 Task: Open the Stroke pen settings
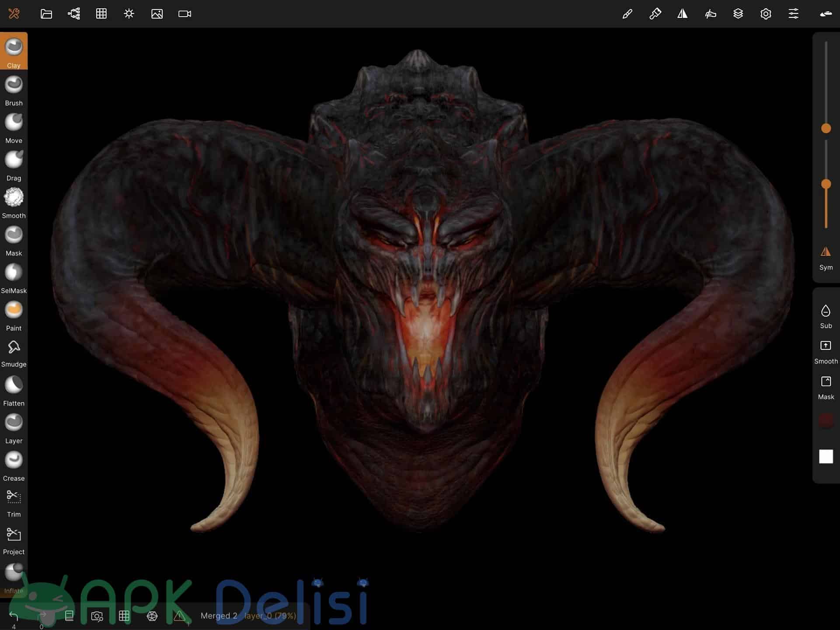click(x=627, y=14)
